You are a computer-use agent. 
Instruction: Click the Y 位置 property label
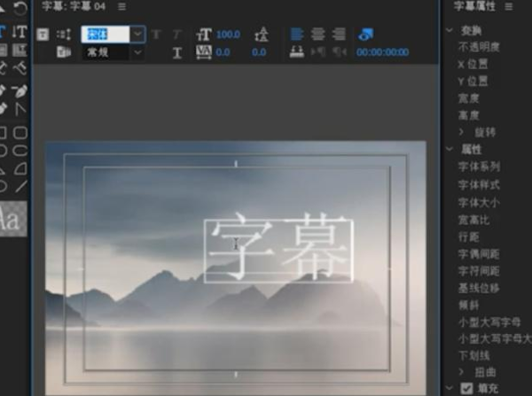[x=473, y=82]
